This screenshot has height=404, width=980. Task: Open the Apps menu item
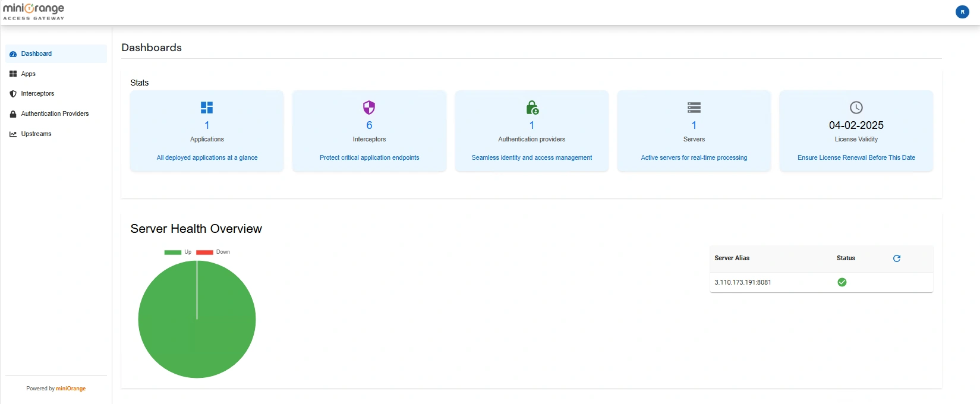56,74
